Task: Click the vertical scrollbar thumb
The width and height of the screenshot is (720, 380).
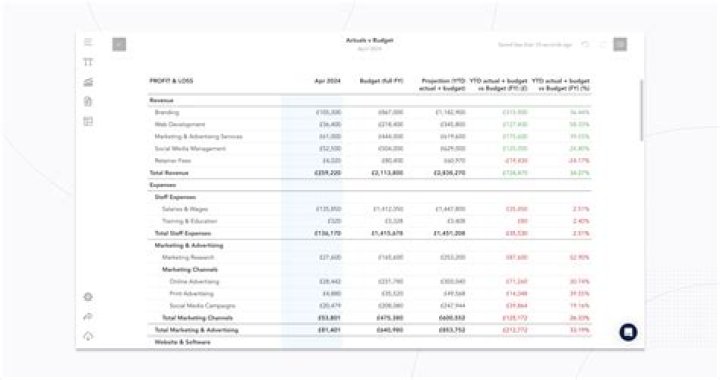Action: pos(641,110)
